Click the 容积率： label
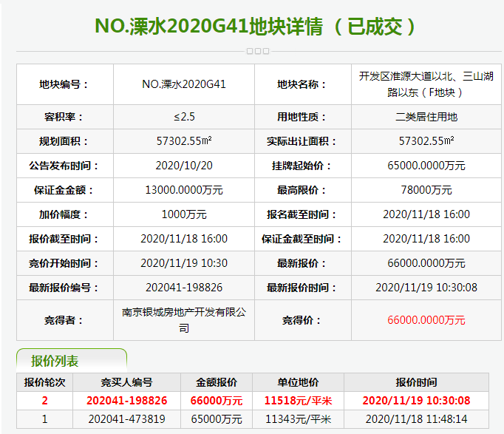The width and height of the screenshot is (504, 434). (64, 117)
